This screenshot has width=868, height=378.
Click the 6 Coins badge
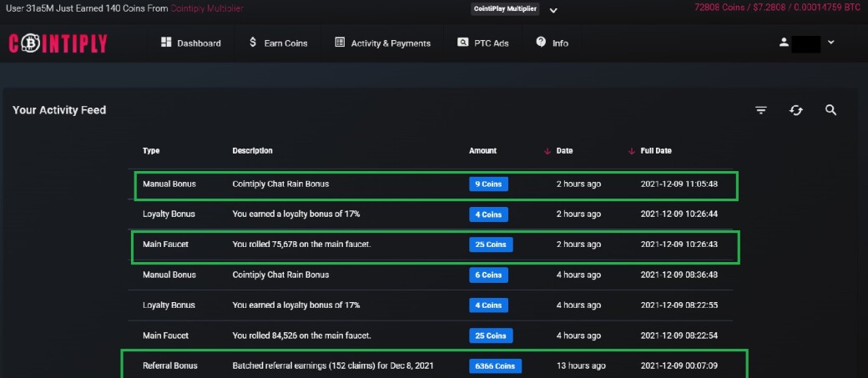[488, 275]
